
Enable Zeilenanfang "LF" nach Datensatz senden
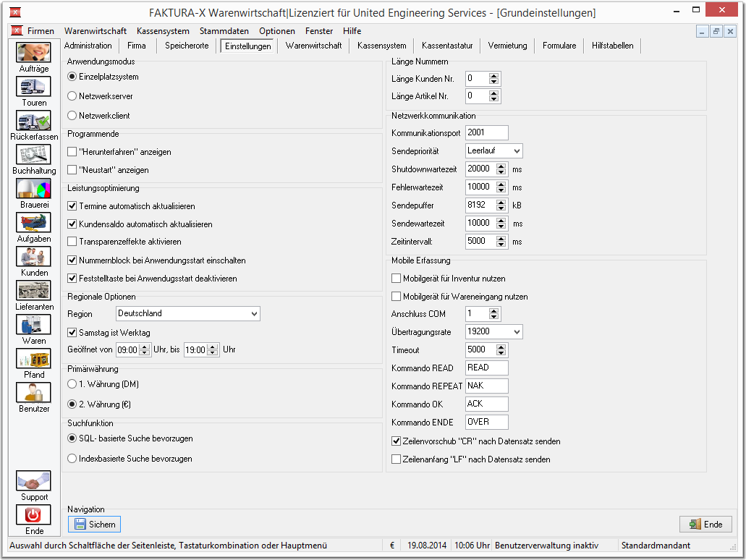(x=396, y=459)
